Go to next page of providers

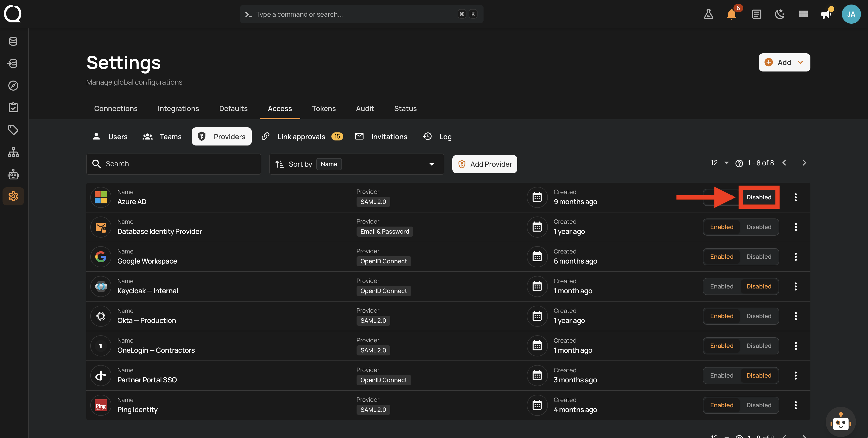804,163
